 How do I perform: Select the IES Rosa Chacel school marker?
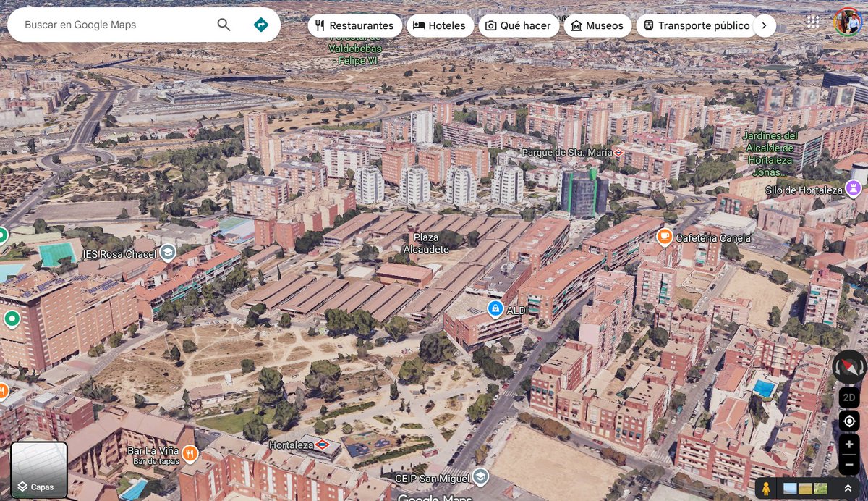(167, 253)
